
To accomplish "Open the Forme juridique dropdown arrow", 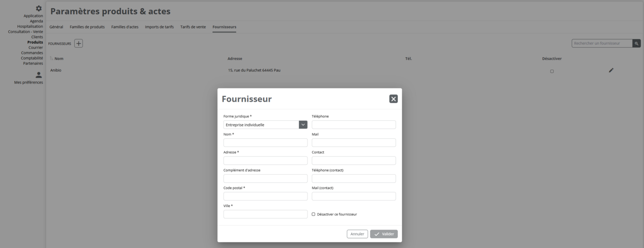I will (303, 125).
